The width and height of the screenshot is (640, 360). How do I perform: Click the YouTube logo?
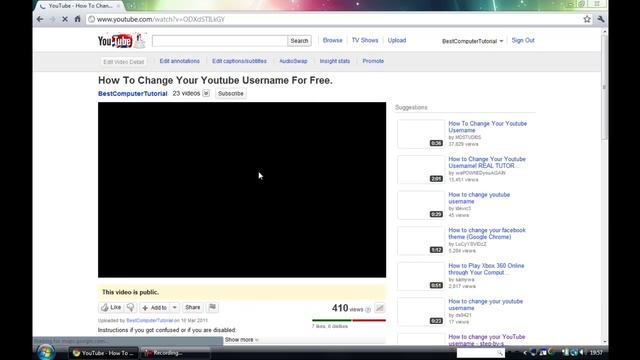pos(121,40)
